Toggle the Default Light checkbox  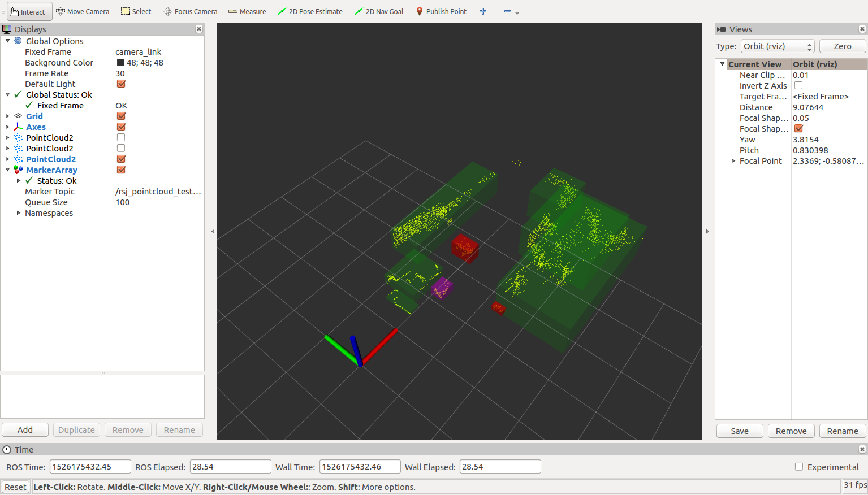pos(121,84)
